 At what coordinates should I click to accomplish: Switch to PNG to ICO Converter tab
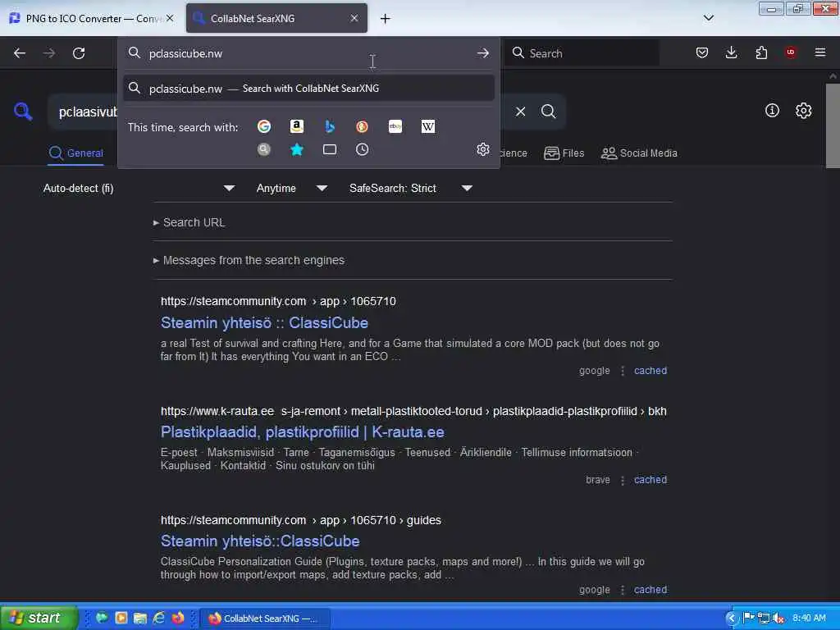point(91,18)
